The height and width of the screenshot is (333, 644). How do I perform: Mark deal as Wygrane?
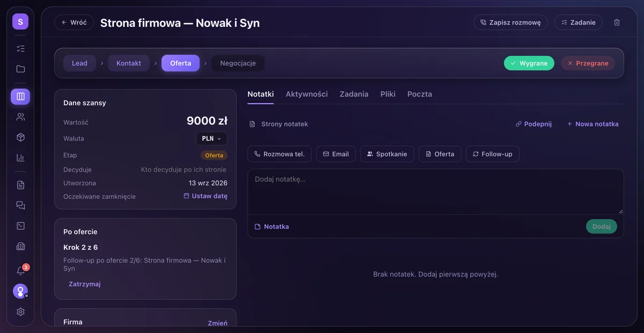point(529,63)
